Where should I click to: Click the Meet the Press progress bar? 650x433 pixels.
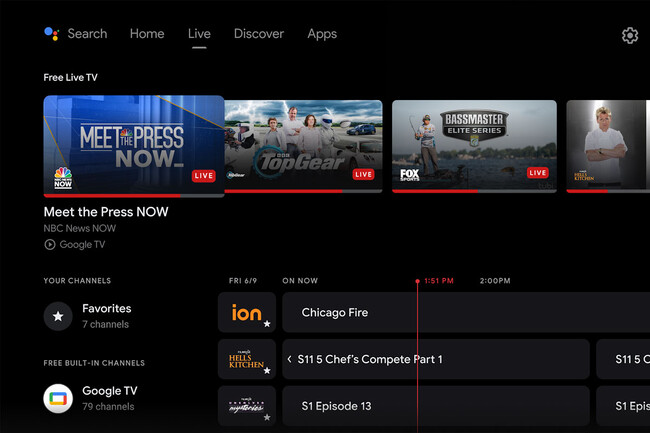[134, 196]
